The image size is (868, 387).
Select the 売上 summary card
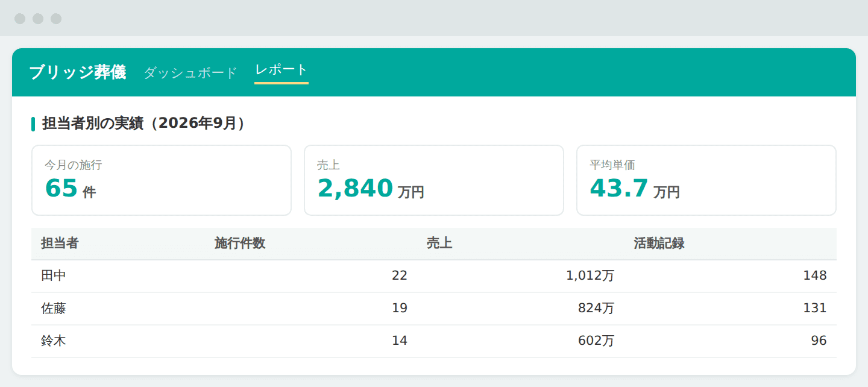(x=434, y=180)
